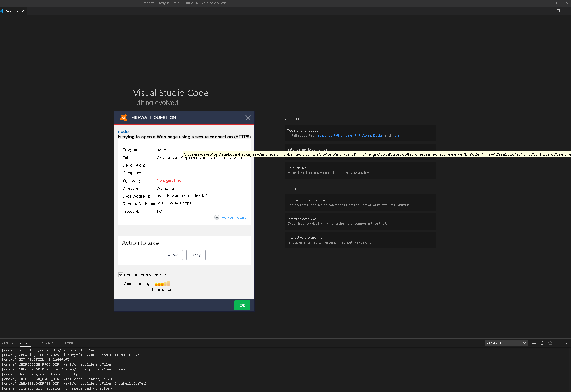Adjust the Access policy level bar
The height and width of the screenshot is (392, 571).
coord(162,284)
